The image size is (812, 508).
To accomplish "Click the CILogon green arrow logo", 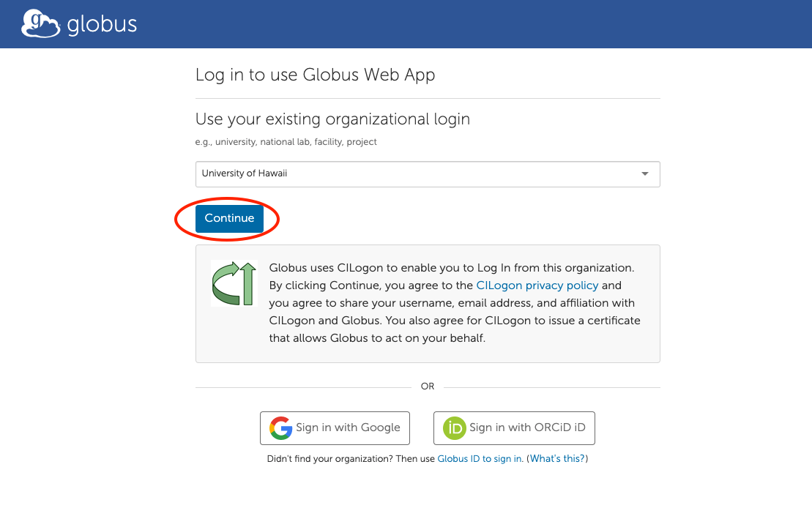I will [234, 283].
